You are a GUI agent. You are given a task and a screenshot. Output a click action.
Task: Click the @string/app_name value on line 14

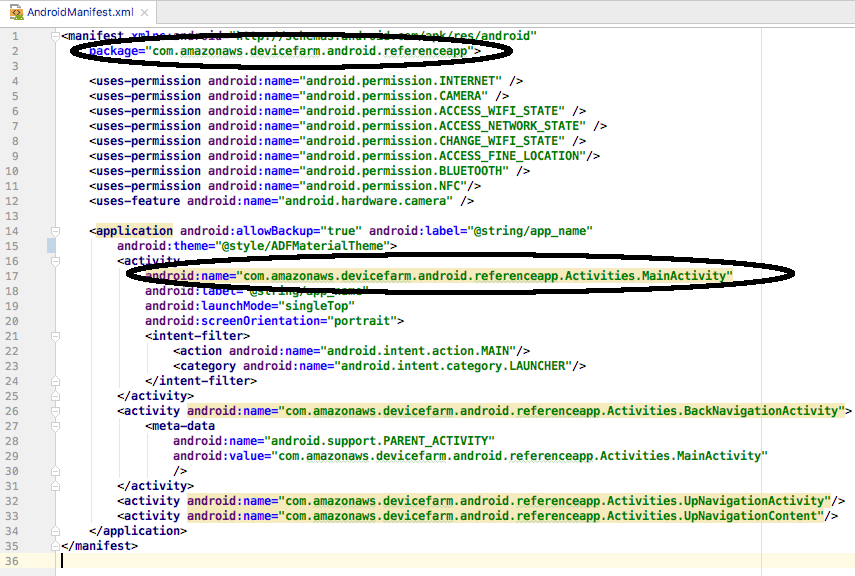click(x=529, y=231)
